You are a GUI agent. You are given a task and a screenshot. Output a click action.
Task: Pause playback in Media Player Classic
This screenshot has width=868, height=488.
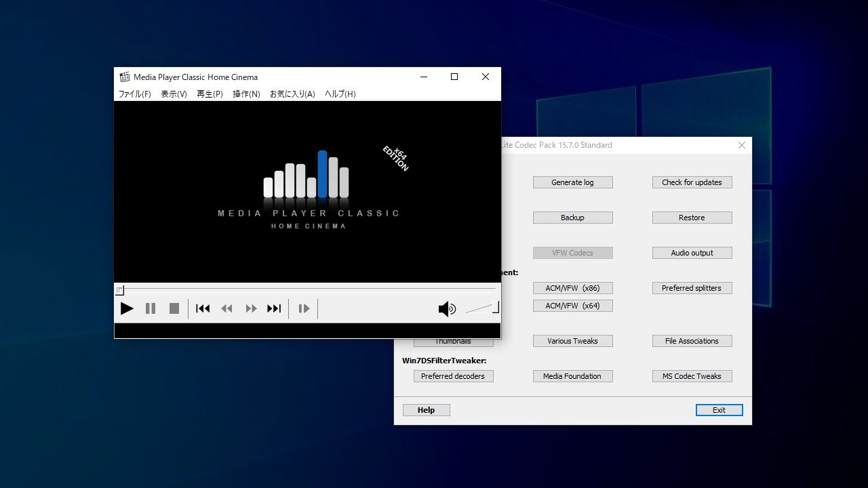tap(151, 308)
